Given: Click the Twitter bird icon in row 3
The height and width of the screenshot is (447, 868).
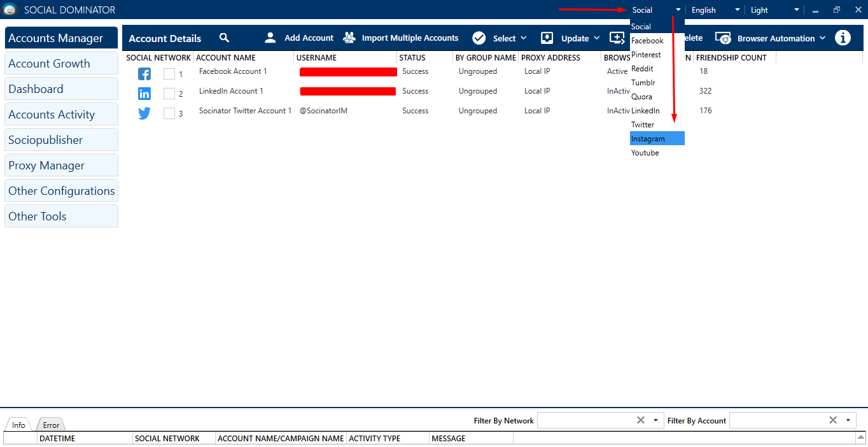Looking at the screenshot, I should [x=144, y=113].
